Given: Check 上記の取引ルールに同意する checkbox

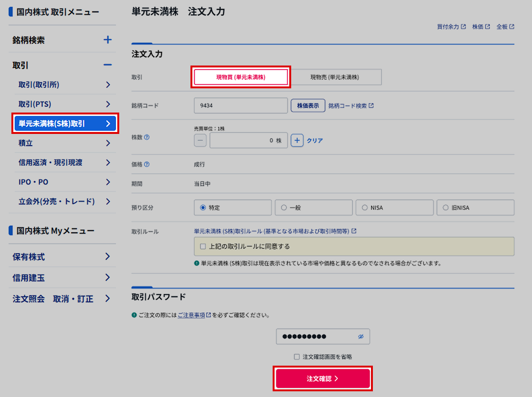Looking at the screenshot, I should [x=203, y=246].
